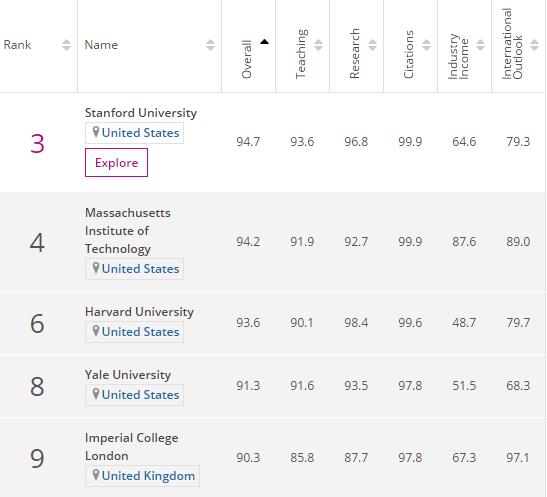Click MIT industry income 87.6
Viewport: 547px width, 497px height.
tap(464, 241)
